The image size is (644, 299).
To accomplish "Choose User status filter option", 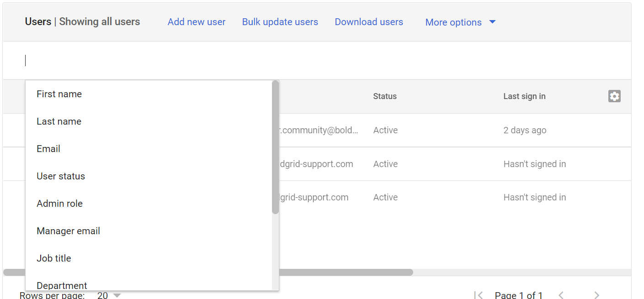I will pyautogui.click(x=61, y=176).
